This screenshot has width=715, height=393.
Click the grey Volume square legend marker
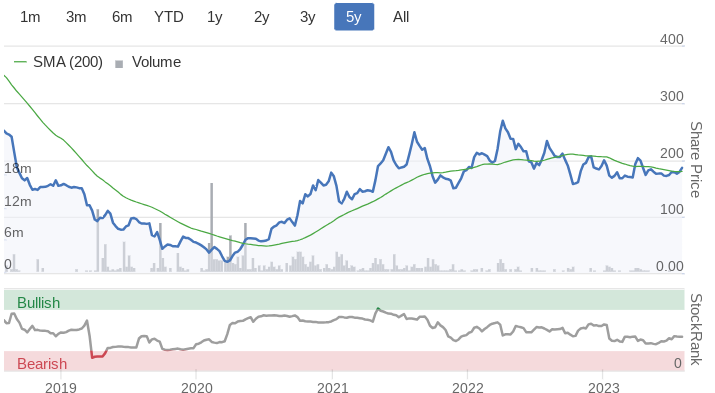(x=119, y=64)
